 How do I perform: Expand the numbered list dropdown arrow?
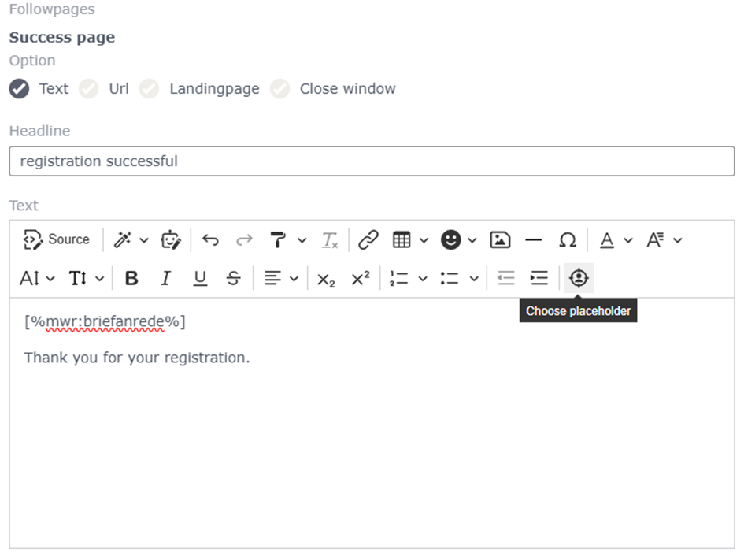tap(423, 279)
